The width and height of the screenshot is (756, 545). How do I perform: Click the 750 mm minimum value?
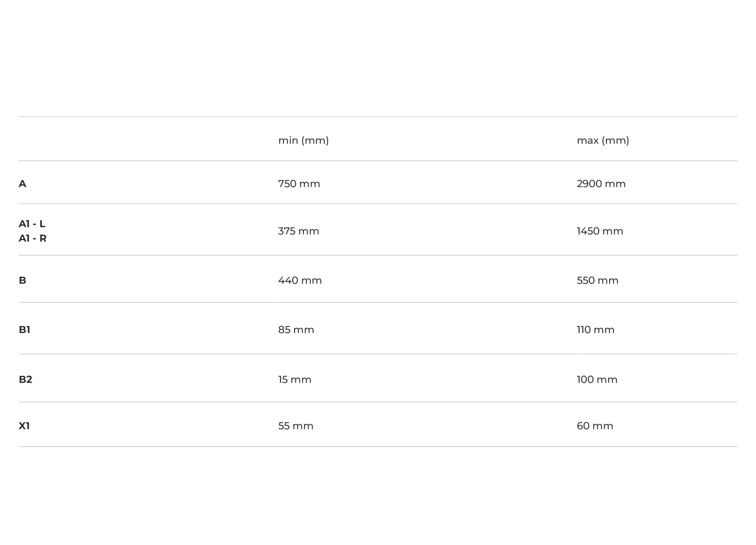coord(299,184)
